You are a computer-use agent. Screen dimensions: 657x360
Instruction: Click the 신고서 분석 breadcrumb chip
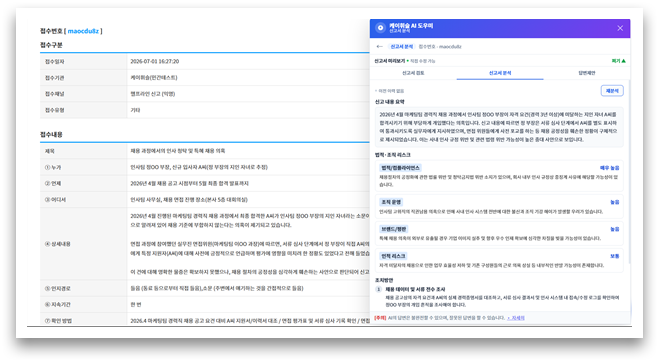coord(401,47)
